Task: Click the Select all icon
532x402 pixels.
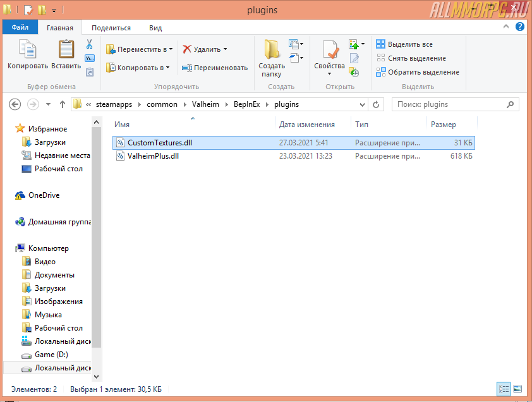Action: point(381,44)
